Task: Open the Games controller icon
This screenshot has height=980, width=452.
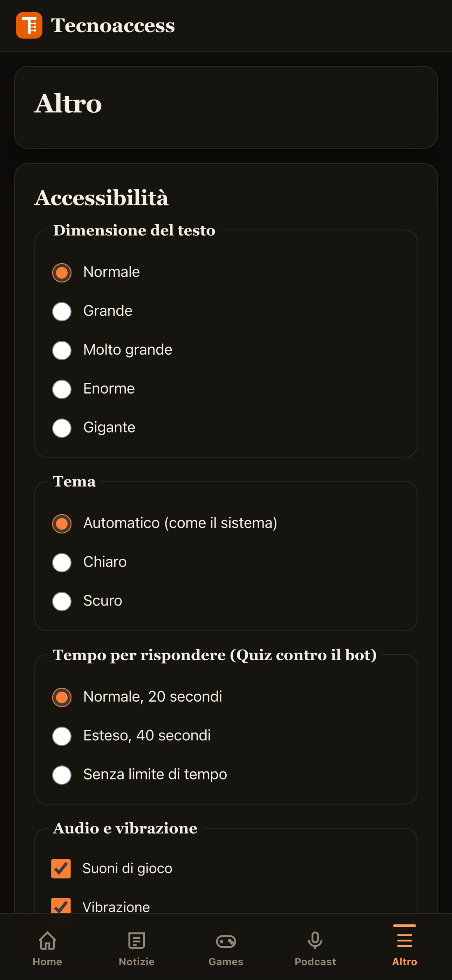Action: tap(226, 941)
